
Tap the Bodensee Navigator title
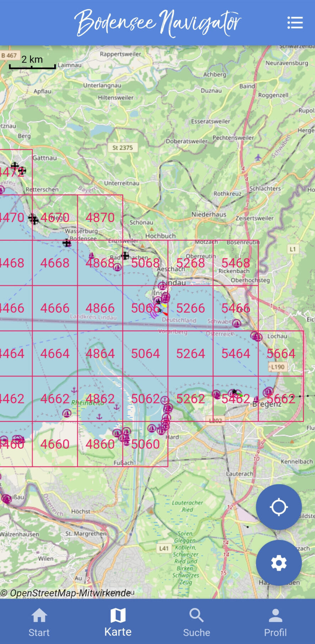click(x=157, y=23)
